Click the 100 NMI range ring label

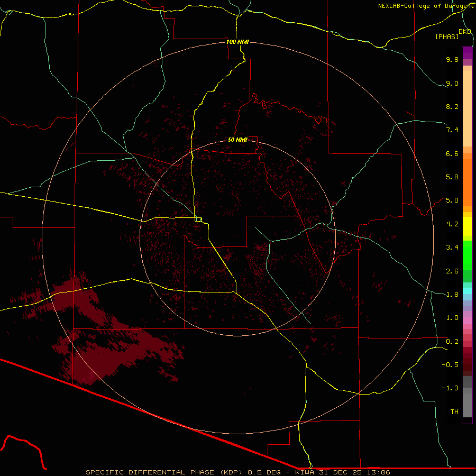point(237,42)
